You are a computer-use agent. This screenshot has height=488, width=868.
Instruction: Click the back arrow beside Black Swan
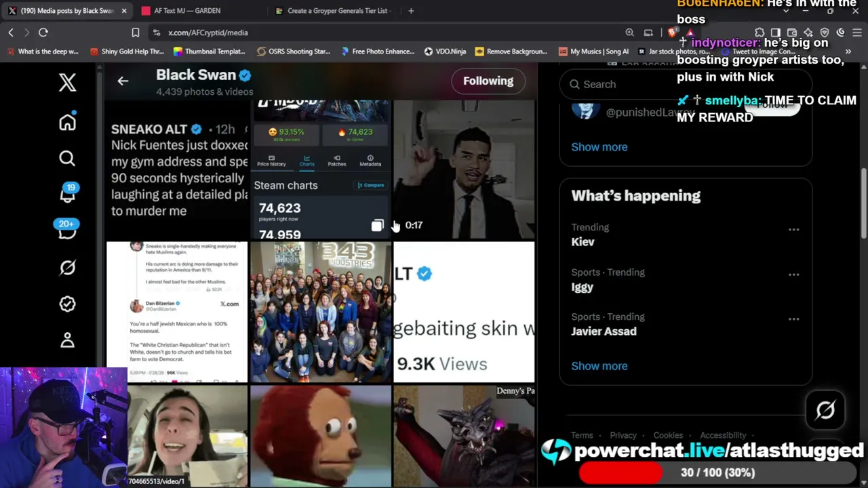[123, 81]
